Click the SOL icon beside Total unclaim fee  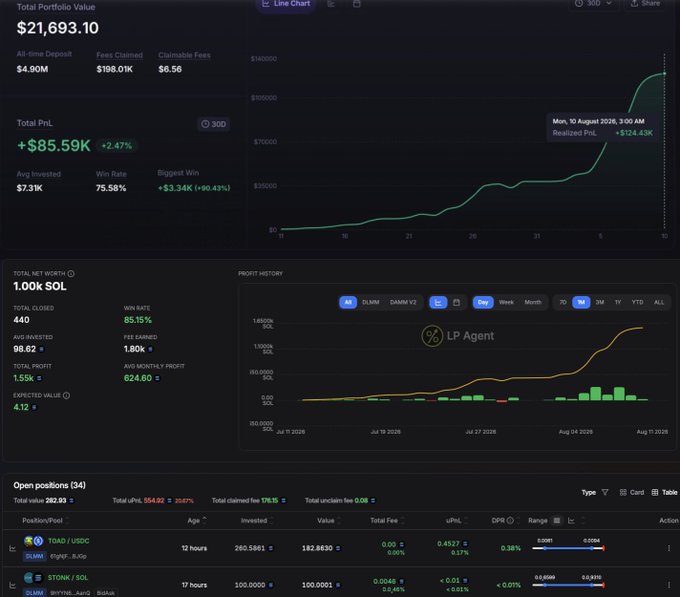pos(373,500)
